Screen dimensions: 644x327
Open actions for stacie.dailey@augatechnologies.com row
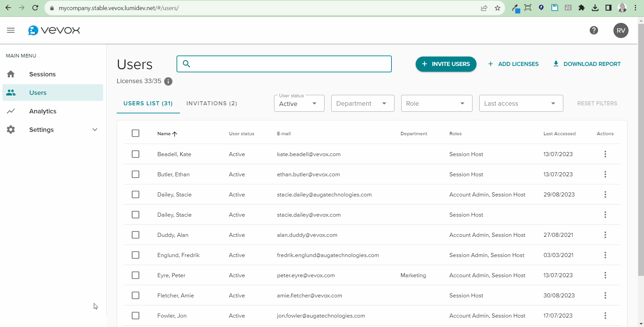point(605,194)
